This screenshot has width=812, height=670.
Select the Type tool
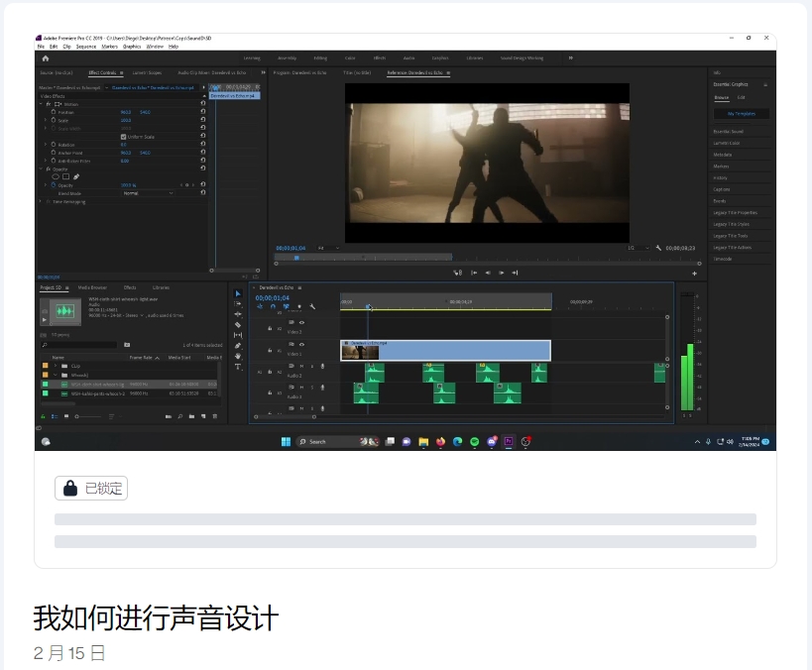pyautogui.click(x=238, y=367)
